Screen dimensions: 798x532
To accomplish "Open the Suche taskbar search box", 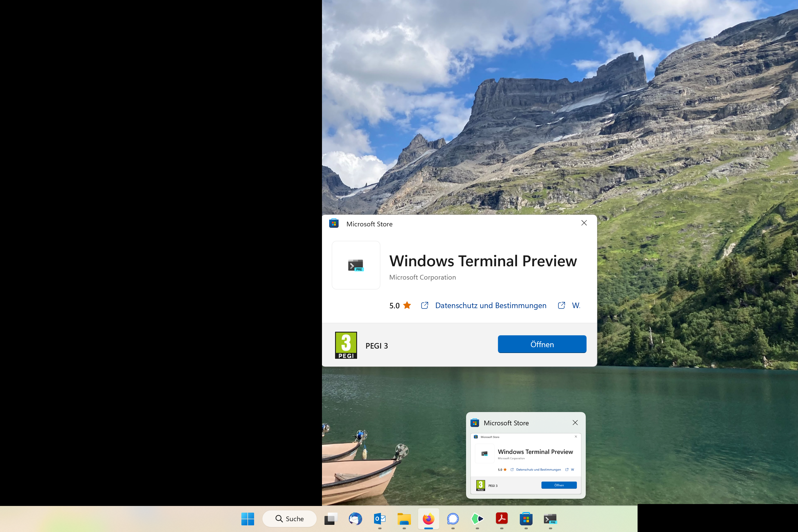I will 289,519.
